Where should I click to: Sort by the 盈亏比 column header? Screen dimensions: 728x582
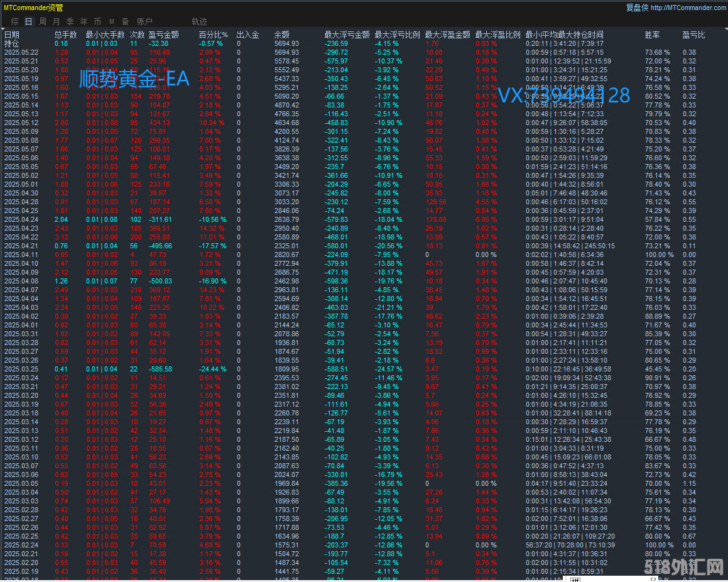click(693, 35)
